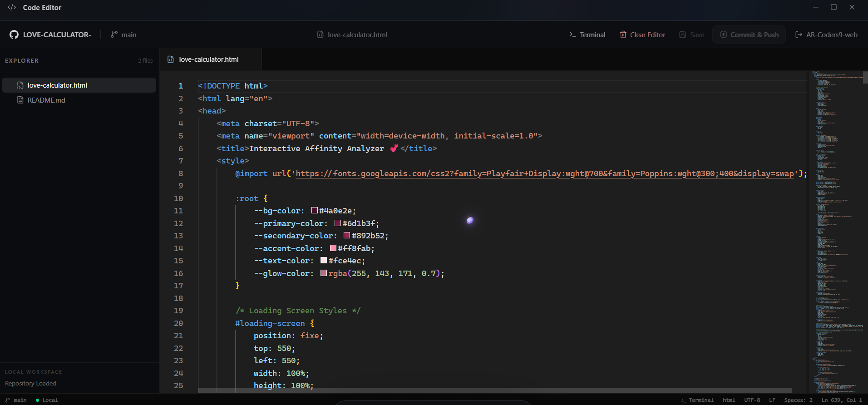This screenshot has height=405, width=868.
Task: Click the Save disk icon
Action: 683,35
